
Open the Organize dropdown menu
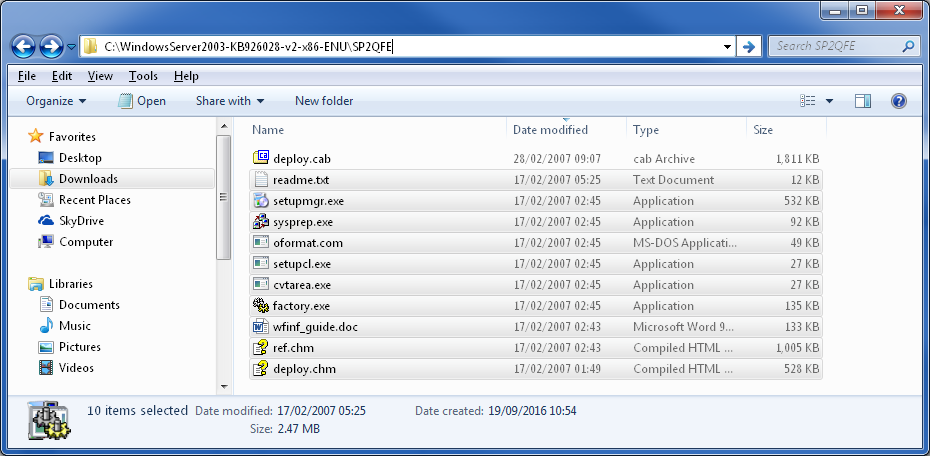tap(56, 101)
